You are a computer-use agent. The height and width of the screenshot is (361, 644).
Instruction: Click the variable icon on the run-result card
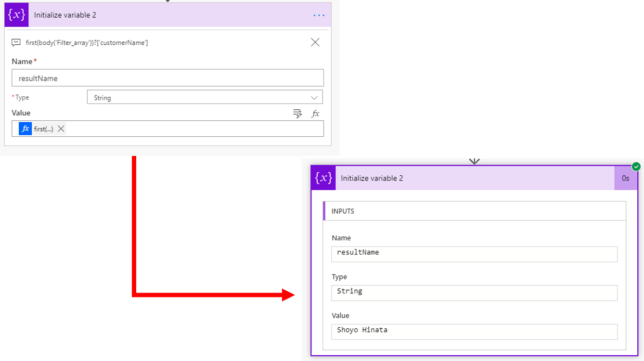click(x=323, y=178)
